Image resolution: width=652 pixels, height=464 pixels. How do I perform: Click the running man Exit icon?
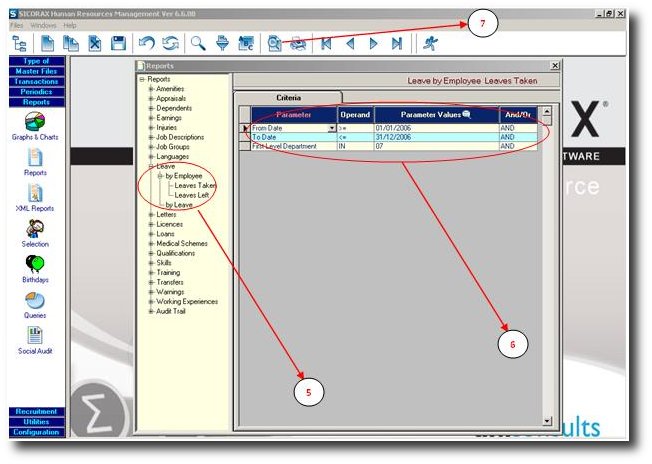pos(430,43)
